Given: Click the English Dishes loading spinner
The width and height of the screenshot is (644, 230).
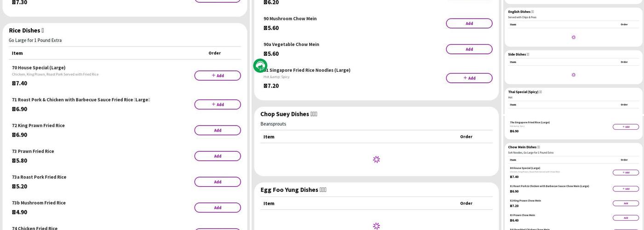Looking at the screenshot, I should 573,37.
